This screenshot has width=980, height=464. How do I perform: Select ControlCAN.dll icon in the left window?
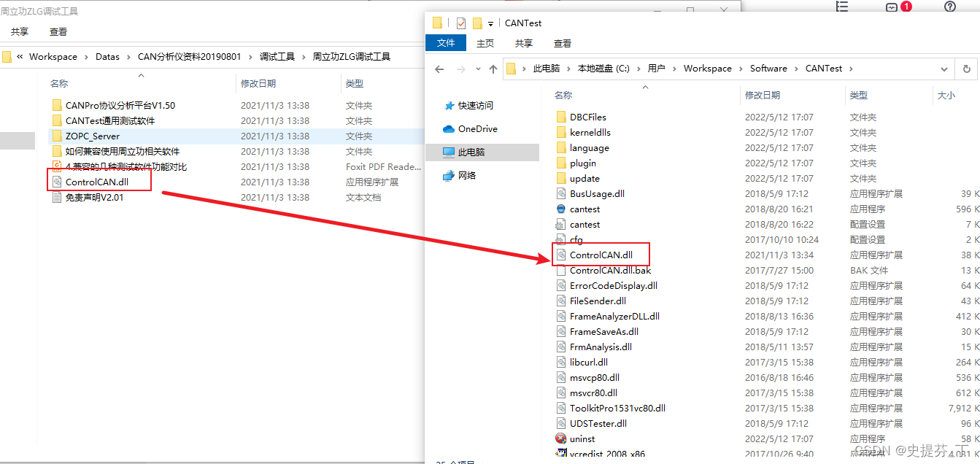57,182
